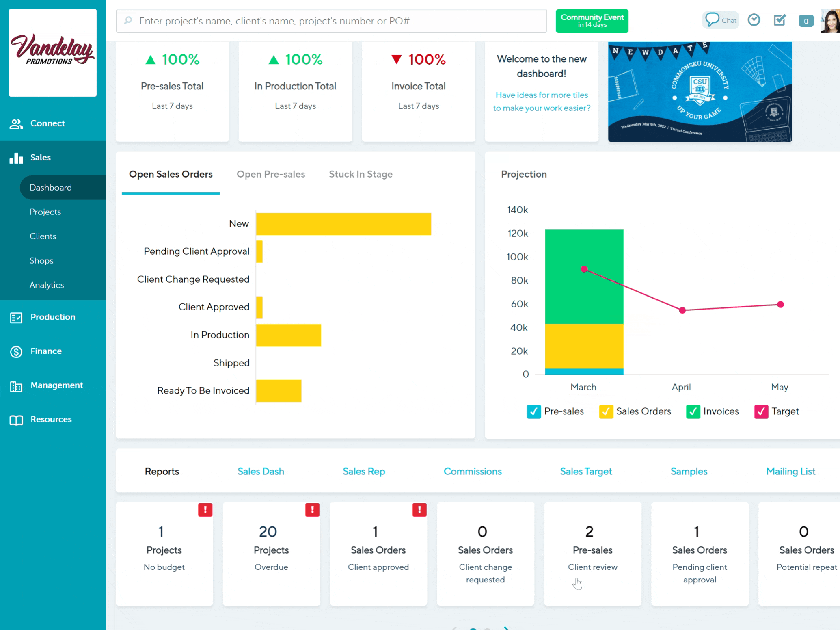840x630 pixels.
Task: Switch to the Open Pre-sales tab
Action: coord(271,174)
